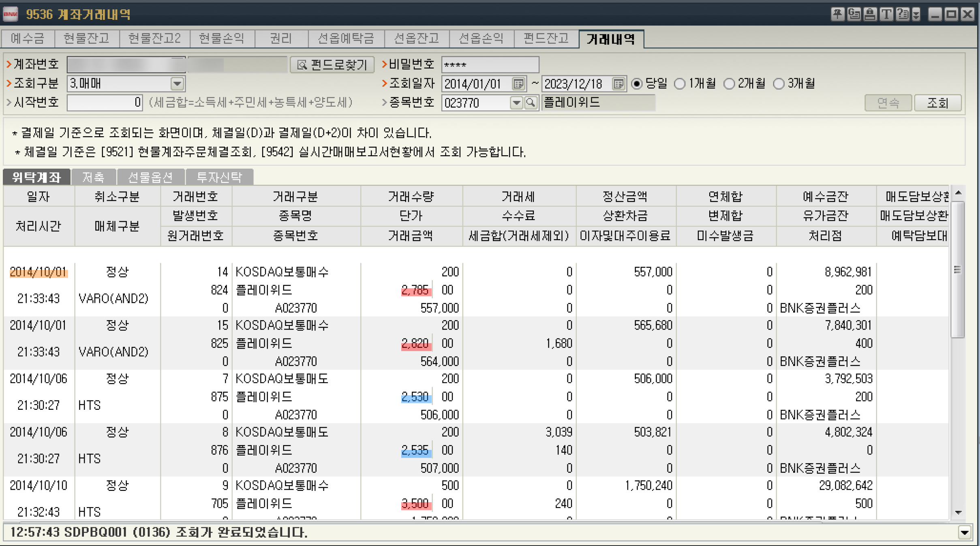Click the red price cell 2,785
Image resolution: width=980 pixels, height=546 pixels.
point(416,290)
